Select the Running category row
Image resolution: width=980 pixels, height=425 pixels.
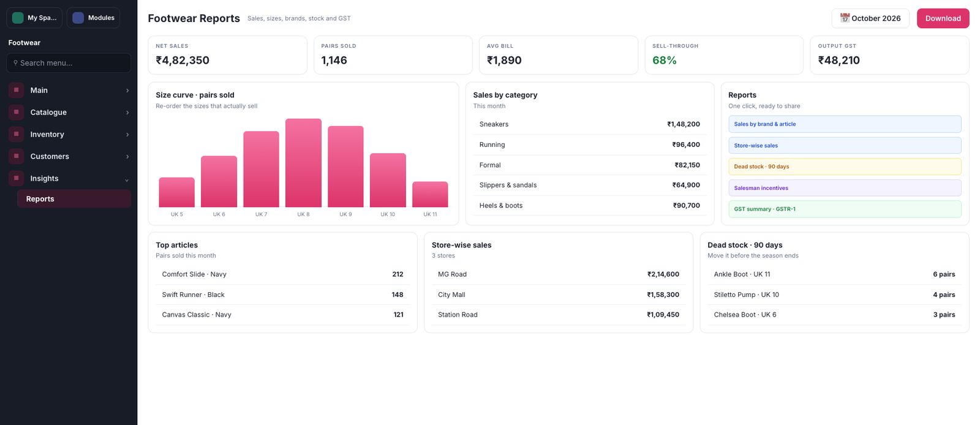click(590, 145)
